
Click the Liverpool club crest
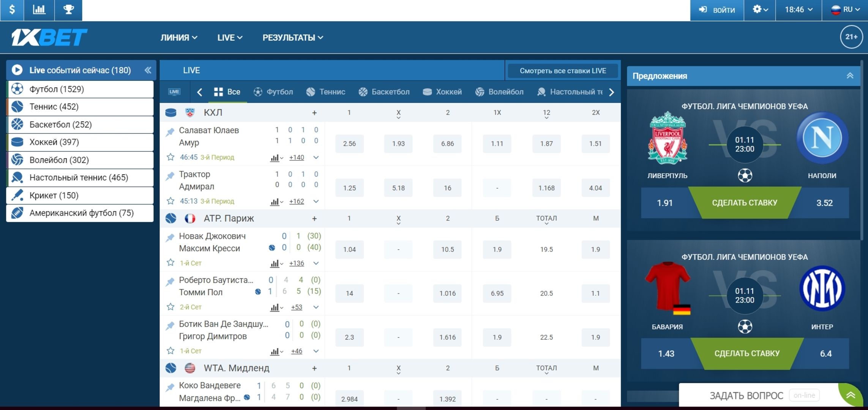(668, 138)
